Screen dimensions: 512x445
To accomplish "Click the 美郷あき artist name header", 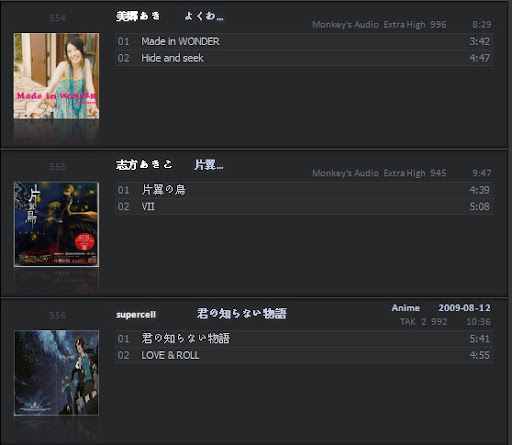I will coord(138,16).
